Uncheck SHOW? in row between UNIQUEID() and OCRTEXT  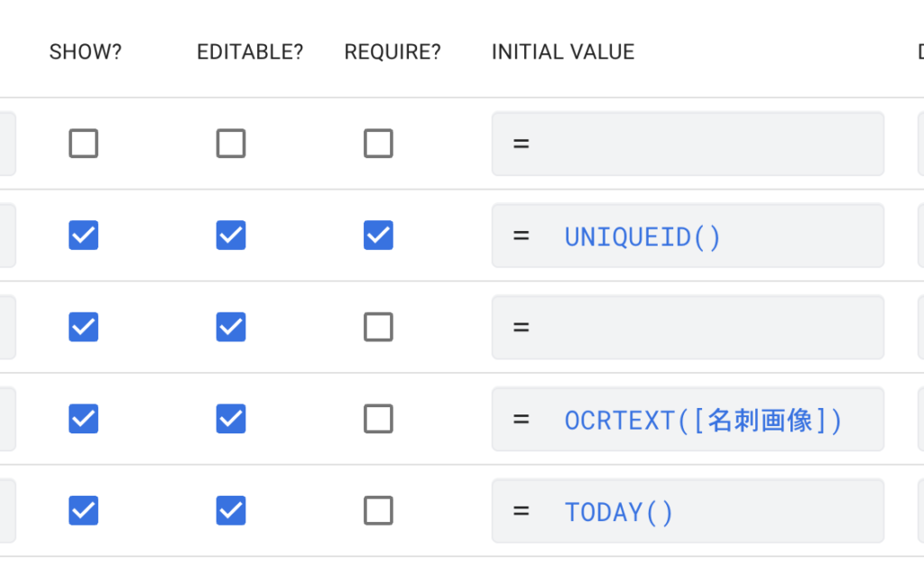[84, 327]
